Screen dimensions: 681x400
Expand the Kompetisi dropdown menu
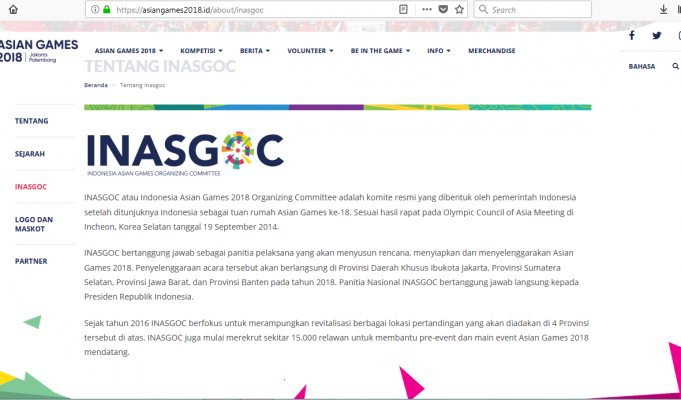(x=201, y=50)
